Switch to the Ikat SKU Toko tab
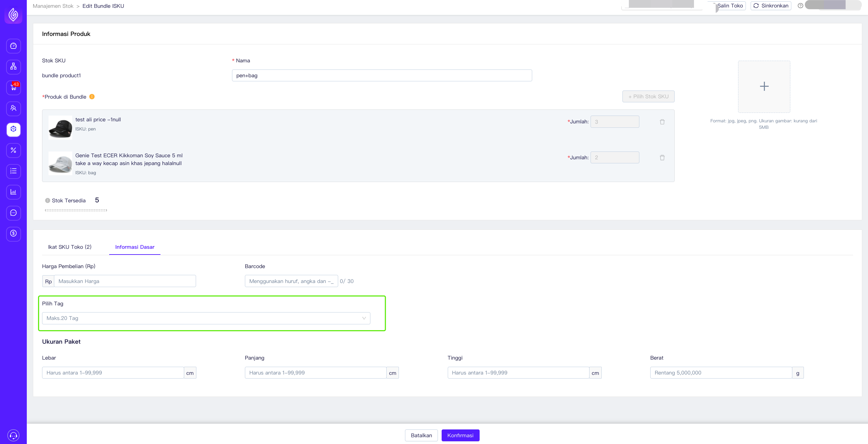The width and height of the screenshot is (868, 444). 70,247
